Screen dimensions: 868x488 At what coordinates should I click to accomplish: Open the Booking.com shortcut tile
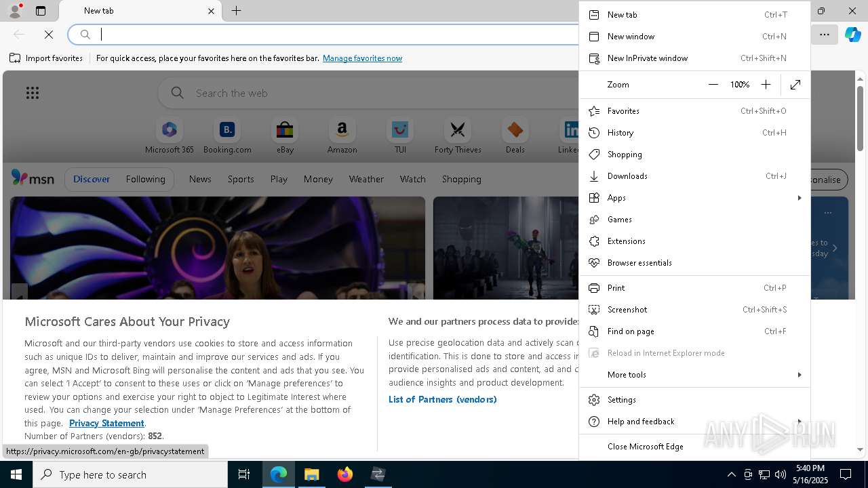(x=227, y=136)
